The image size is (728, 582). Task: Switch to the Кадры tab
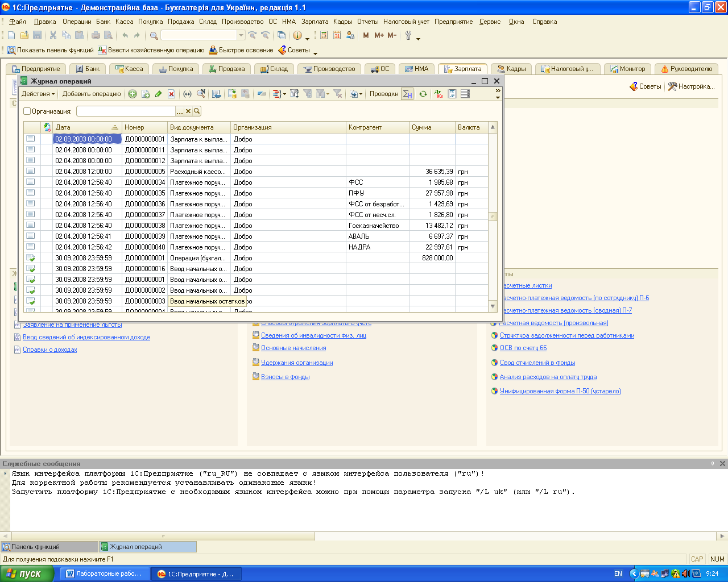click(x=511, y=69)
